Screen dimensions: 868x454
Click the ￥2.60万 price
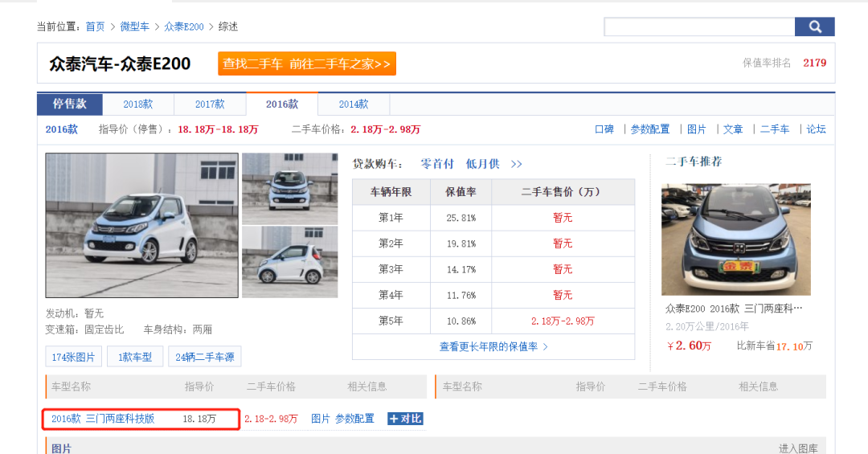point(690,346)
